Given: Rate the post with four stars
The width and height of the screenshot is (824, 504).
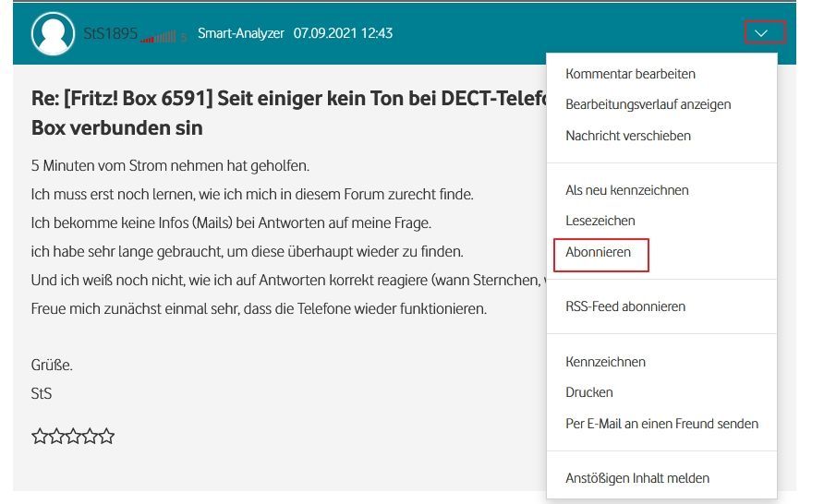Looking at the screenshot, I should point(90,436).
